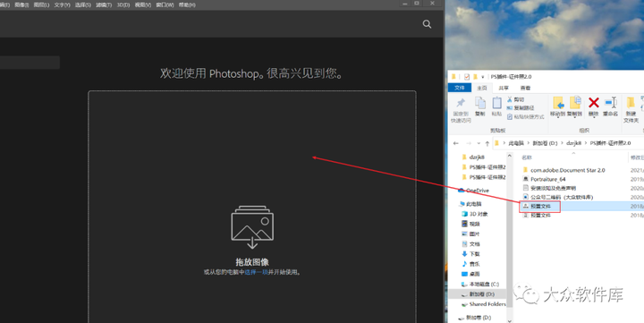
Task: Switch to the 查看 ribbon tab
Action: coord(525,88)
